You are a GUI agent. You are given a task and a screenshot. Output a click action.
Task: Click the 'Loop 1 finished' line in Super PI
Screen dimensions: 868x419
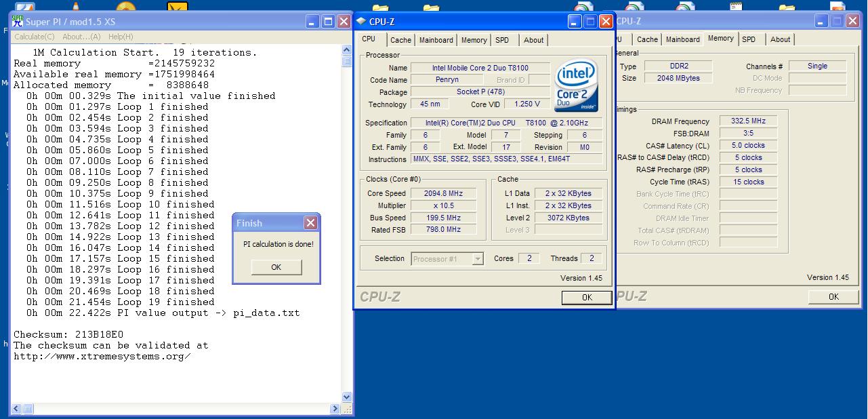117,106
